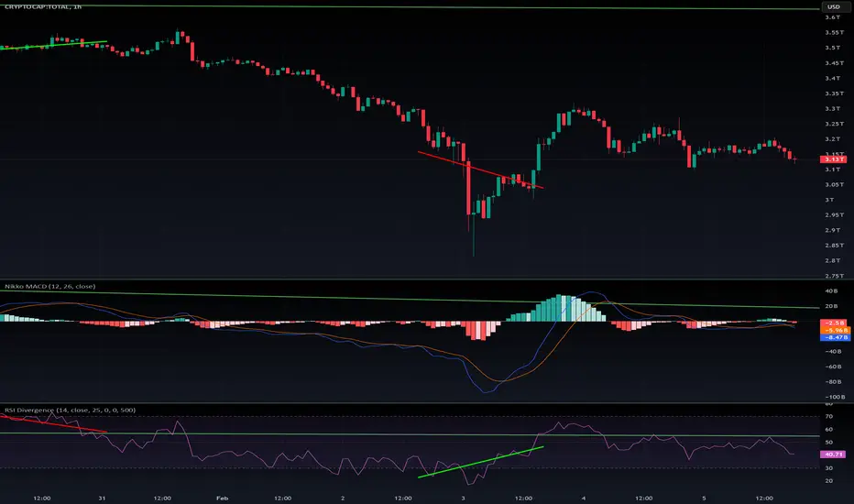
Task: Click the 60 RSI axis label
Action: click(x=829, y=430)
